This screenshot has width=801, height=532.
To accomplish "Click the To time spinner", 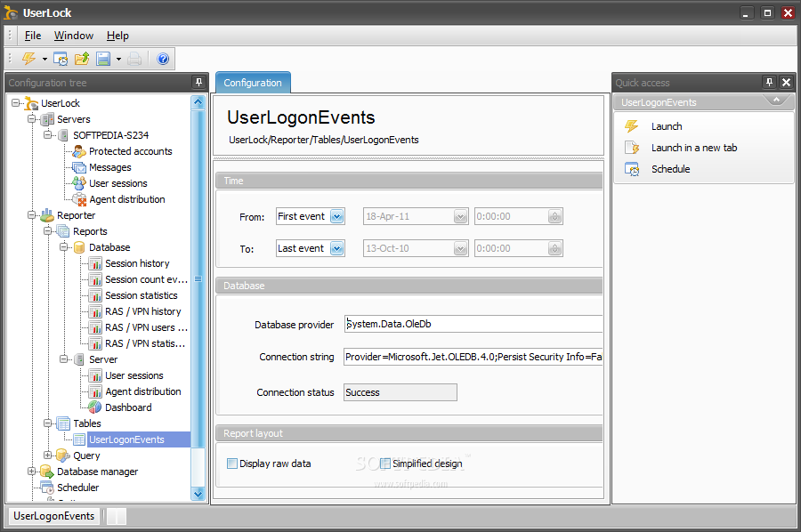I will click(554, 248).
